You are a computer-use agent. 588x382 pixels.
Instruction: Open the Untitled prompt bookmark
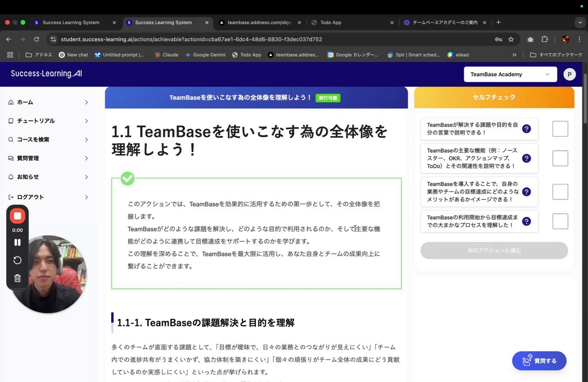(x=119, y=55)
